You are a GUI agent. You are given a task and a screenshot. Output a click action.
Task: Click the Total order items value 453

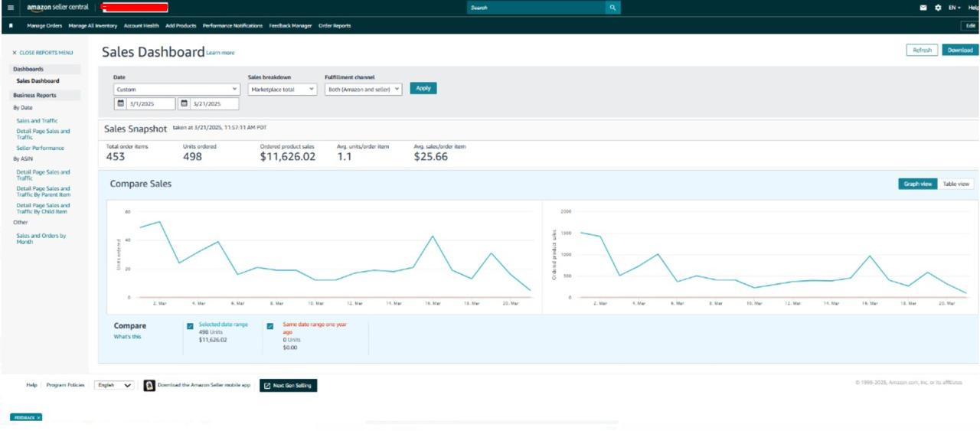point(116,157)
